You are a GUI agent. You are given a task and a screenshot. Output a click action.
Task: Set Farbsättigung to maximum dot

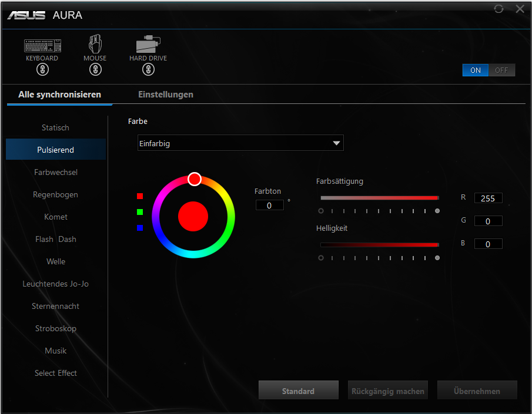437,211
